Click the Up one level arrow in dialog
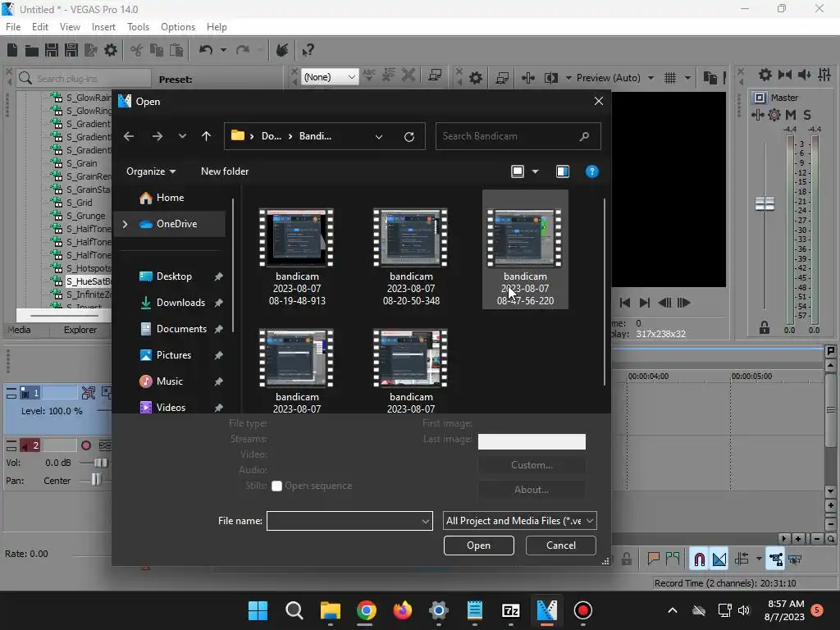 pyautogui.click(x=206, y=136)
